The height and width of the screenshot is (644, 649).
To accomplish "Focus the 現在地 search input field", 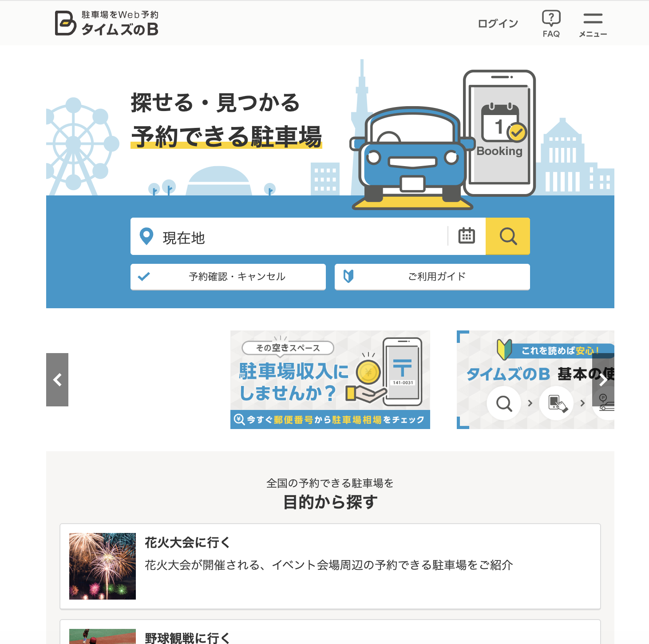I will click(289, 236).
